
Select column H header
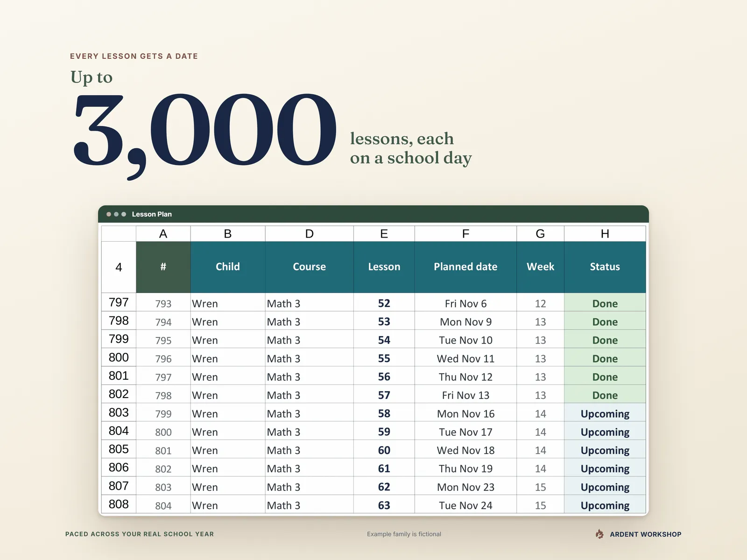tap(605, 234)
